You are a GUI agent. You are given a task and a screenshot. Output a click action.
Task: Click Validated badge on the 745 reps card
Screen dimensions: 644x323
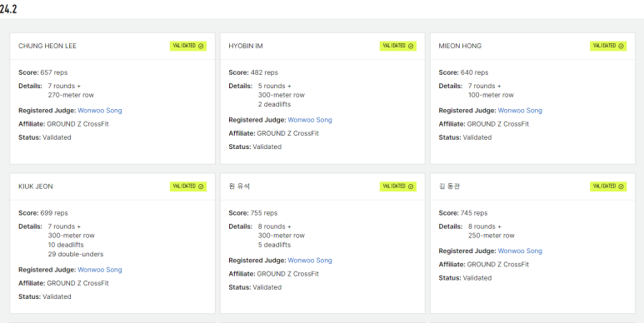click(608, 186)
